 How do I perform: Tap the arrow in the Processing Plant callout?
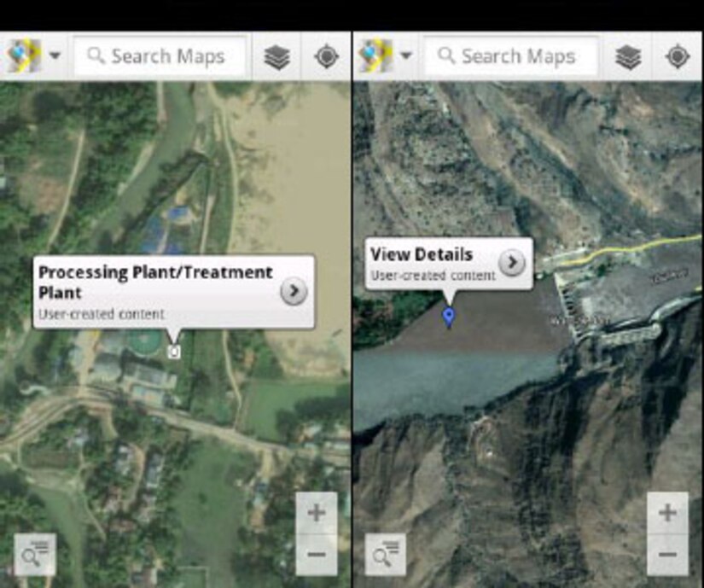pos(294,293)
